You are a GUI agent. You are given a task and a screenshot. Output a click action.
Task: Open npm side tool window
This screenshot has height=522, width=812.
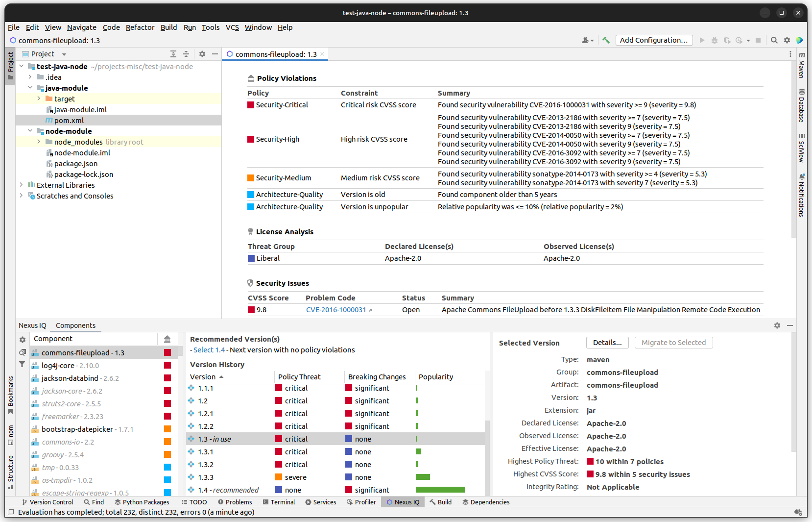pyautogui.click(x=10, y=435)
